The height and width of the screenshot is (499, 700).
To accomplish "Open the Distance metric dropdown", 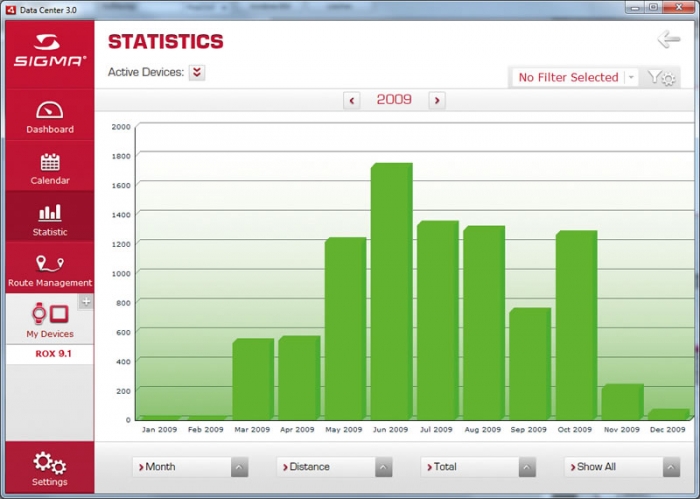I will pos(334,467).
